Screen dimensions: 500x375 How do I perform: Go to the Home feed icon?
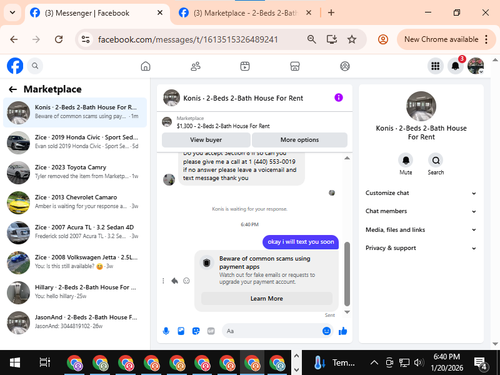145,66
